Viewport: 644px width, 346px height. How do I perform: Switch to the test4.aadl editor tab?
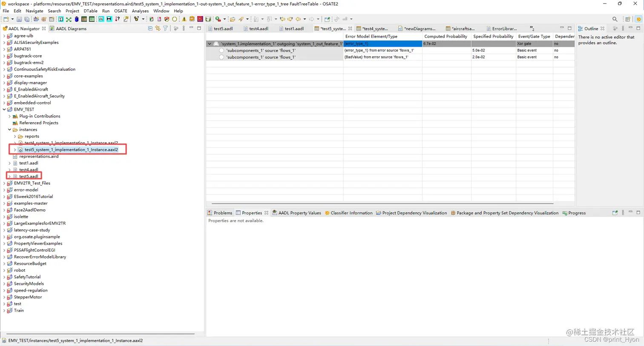256,29
